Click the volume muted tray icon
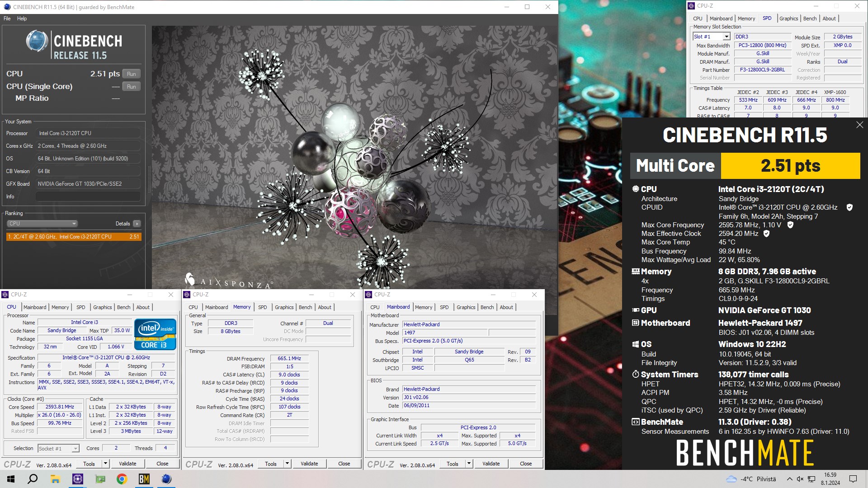This screenshot has width=868, height=488. click(800, 479)
